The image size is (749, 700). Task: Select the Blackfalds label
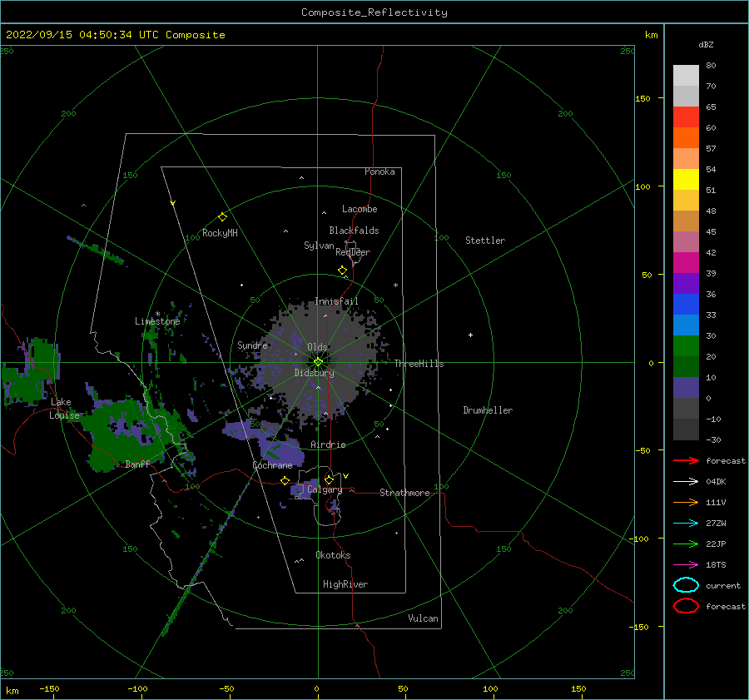coord(354,231)
